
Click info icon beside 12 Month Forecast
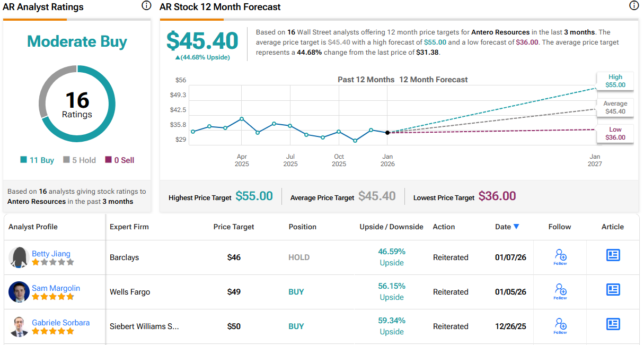point(634,6)
